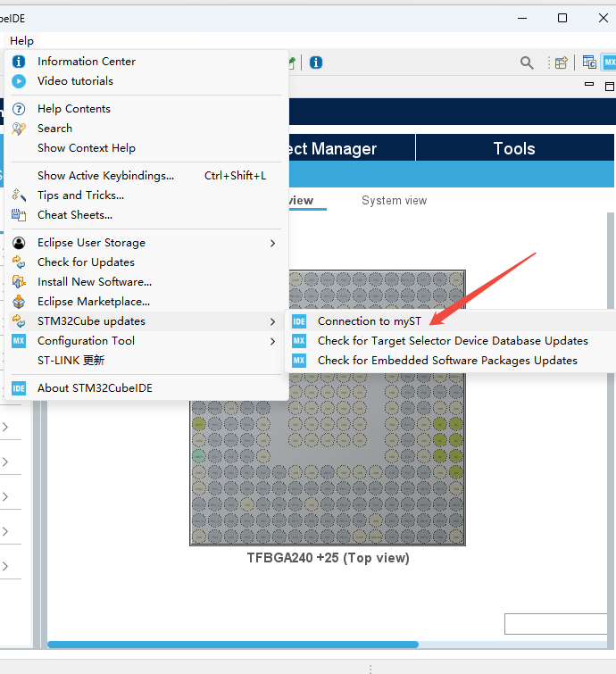Click IDE icon beside Connection to myST
This screenshot has width=616, height=674.
(x=299, y=321)
